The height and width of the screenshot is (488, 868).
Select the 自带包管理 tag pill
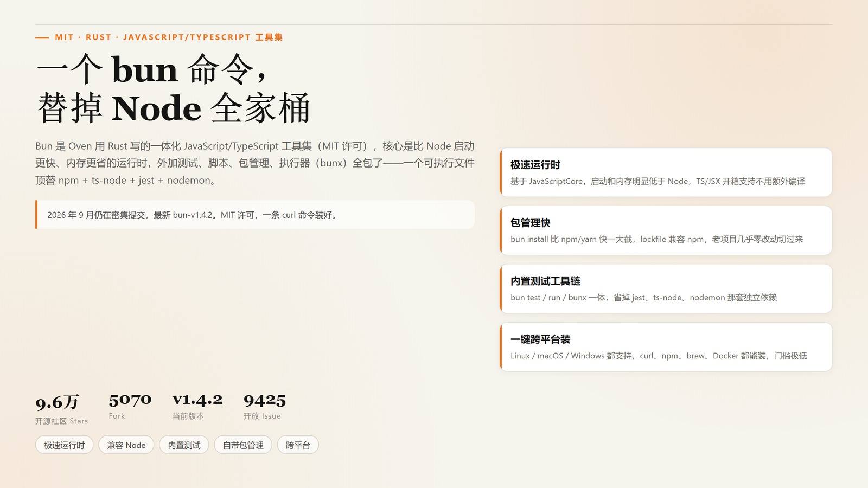pyautogui.click(x=243, y=445)
